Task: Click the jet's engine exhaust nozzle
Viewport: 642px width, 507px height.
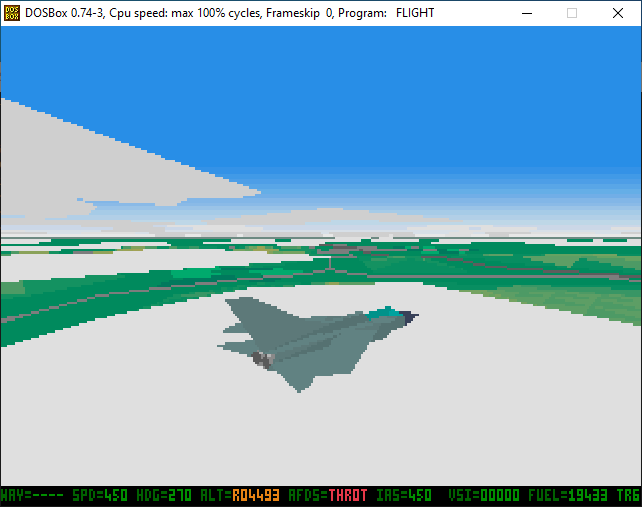Action: click(264, 358)
